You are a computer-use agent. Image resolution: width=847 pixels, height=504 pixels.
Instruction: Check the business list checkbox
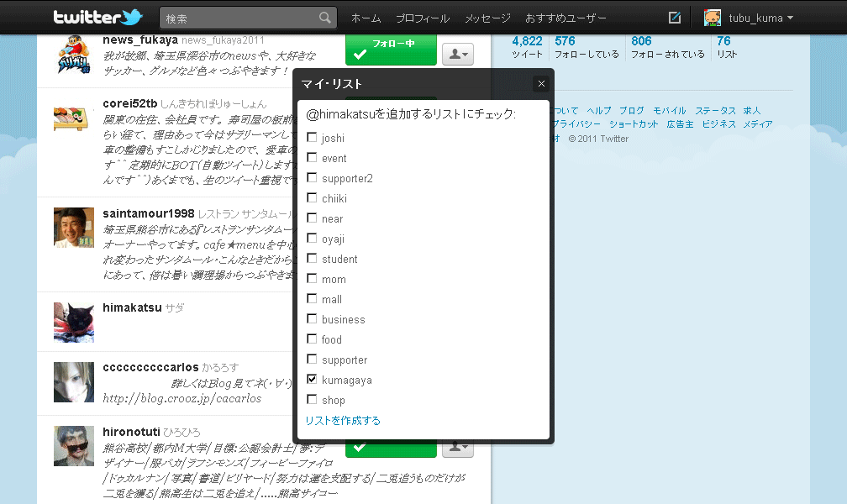tap(312, 318)
